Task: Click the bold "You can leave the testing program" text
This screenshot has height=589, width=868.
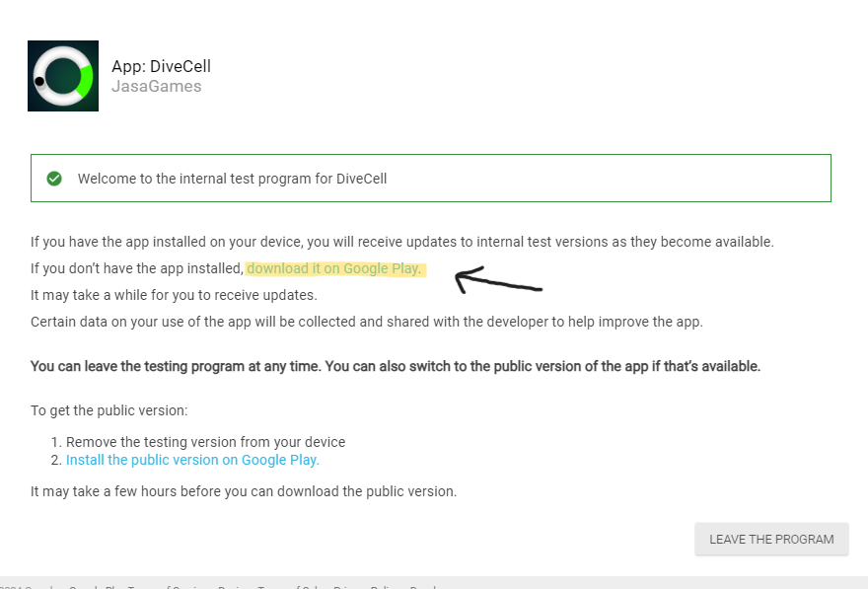Action: pos(395,366)
